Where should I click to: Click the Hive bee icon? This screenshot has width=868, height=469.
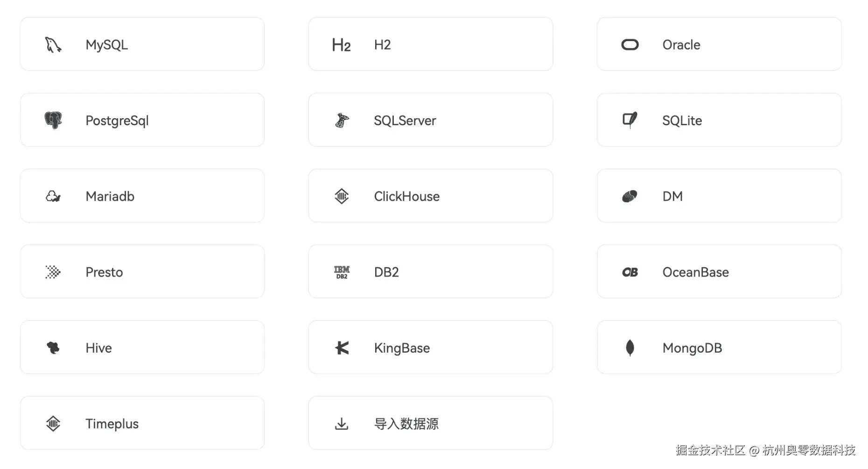53,348
